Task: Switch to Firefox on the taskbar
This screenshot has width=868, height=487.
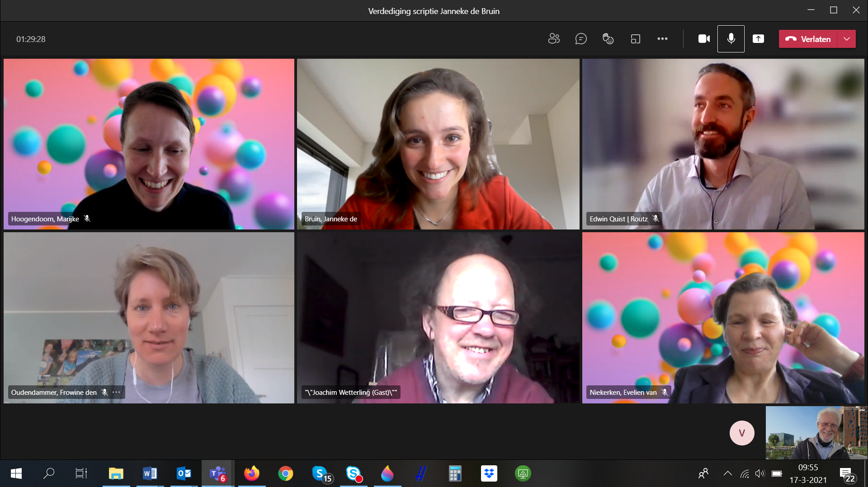Action: click(252, 473)
